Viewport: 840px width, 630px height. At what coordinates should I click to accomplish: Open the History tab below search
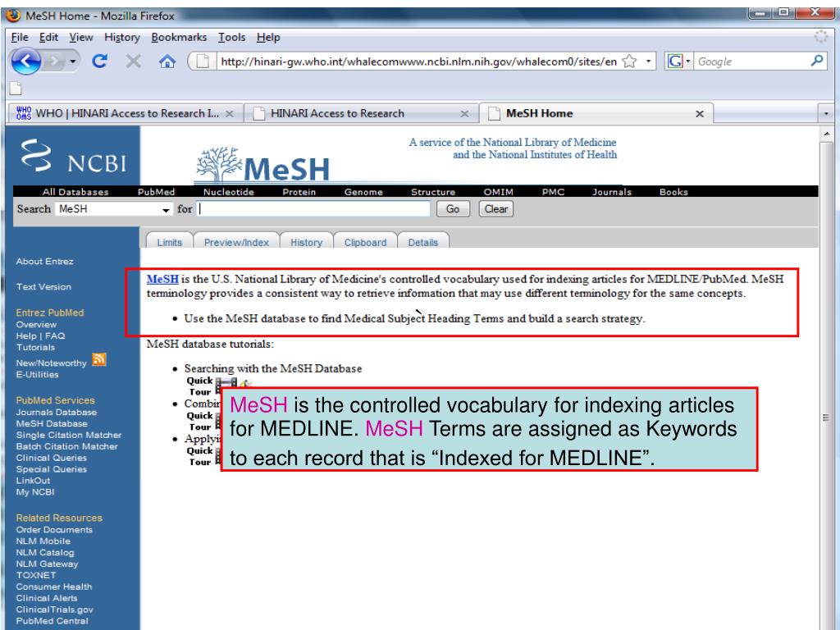[x=307, y=242]
